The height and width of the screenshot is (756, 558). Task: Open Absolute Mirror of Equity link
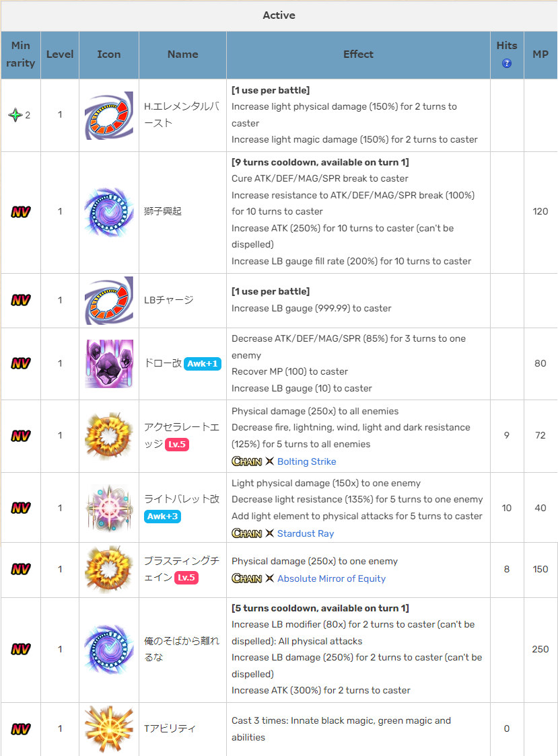(331, 578)
